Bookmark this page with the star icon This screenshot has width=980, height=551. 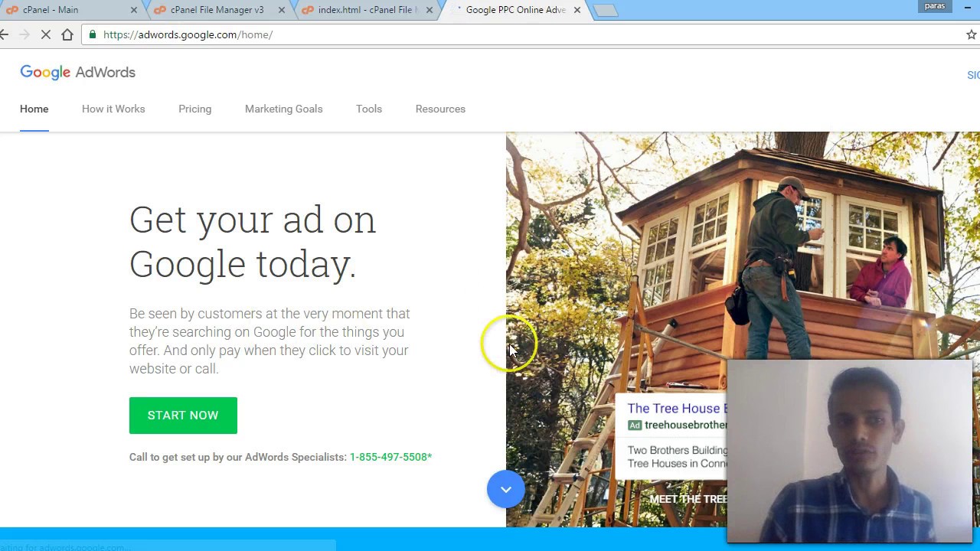[x=972, y=34]
